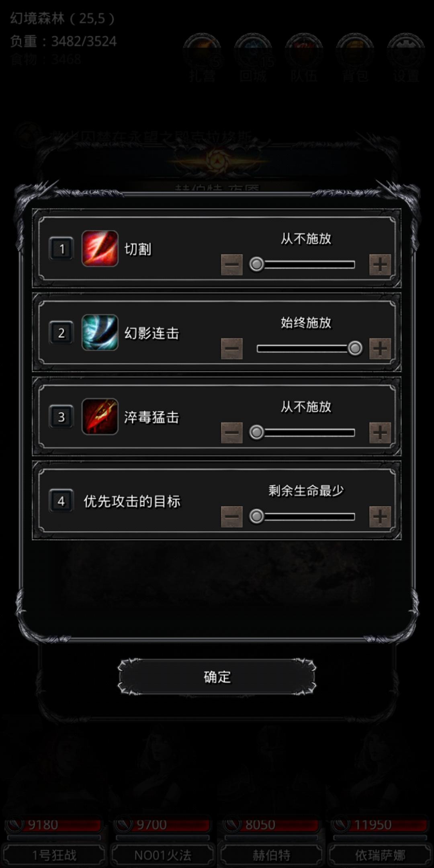Increase 切割 cast setting with plus

click(x=380, y=265)
